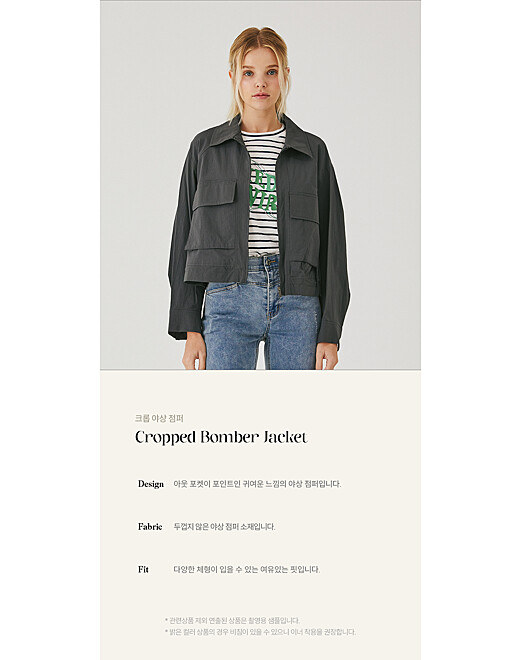The image size is (520, 660).
Task: Click the model's face
Action: pyautogui.click(x=261, y=80)
